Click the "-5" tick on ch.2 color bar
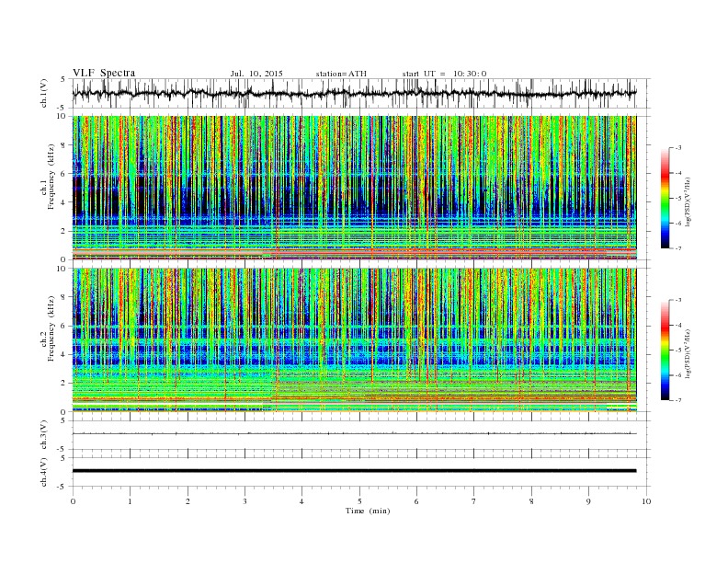The width and height of the screenshot is (728, 563). tap(678, 350)
